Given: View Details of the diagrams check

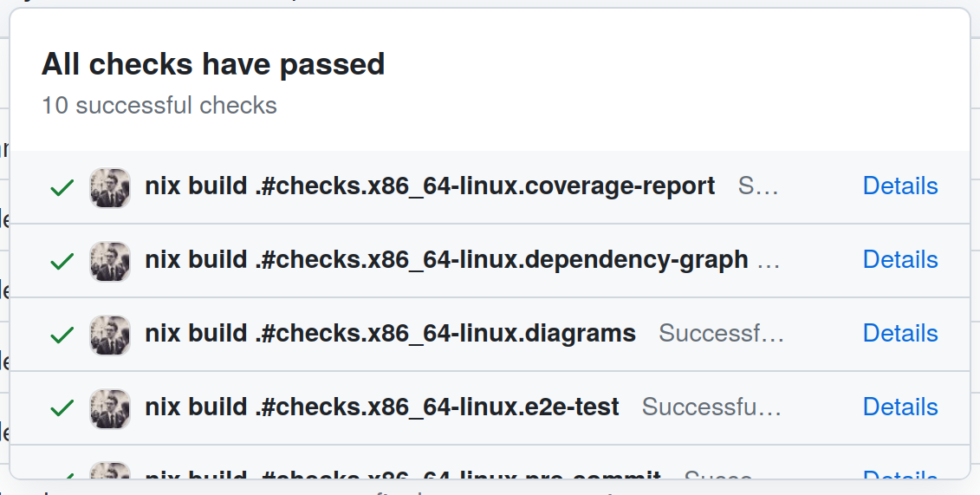Looking at the screenshot, I should click(x=900, y=334).
